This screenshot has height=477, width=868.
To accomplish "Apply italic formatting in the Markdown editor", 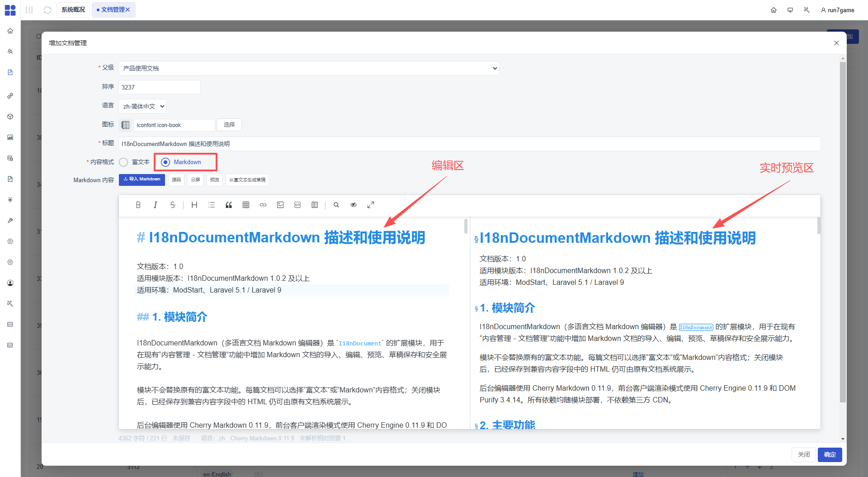I will tap(156, 205).
